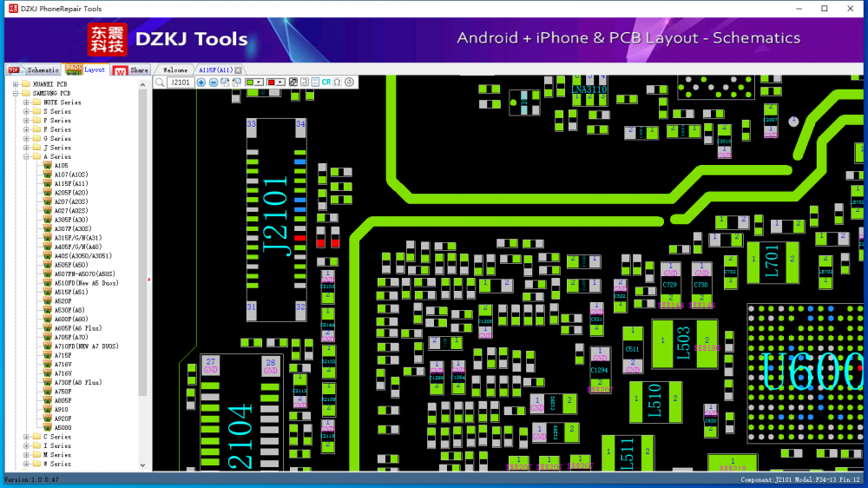Image resolution: width=868 pixels, height=488 pixels.
Task: Open the A115F(A11) board file in tree
Action: pyautogui.click(x=70, y=184)
